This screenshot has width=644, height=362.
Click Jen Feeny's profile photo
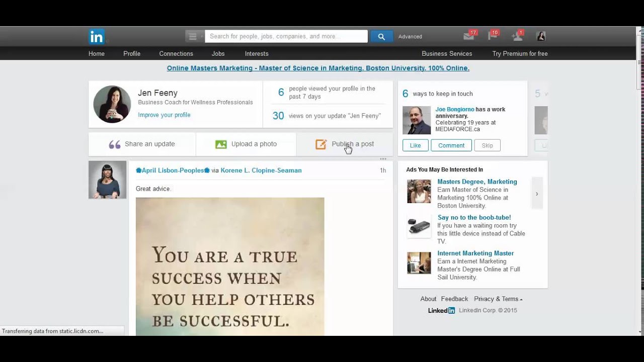point(112,104)
